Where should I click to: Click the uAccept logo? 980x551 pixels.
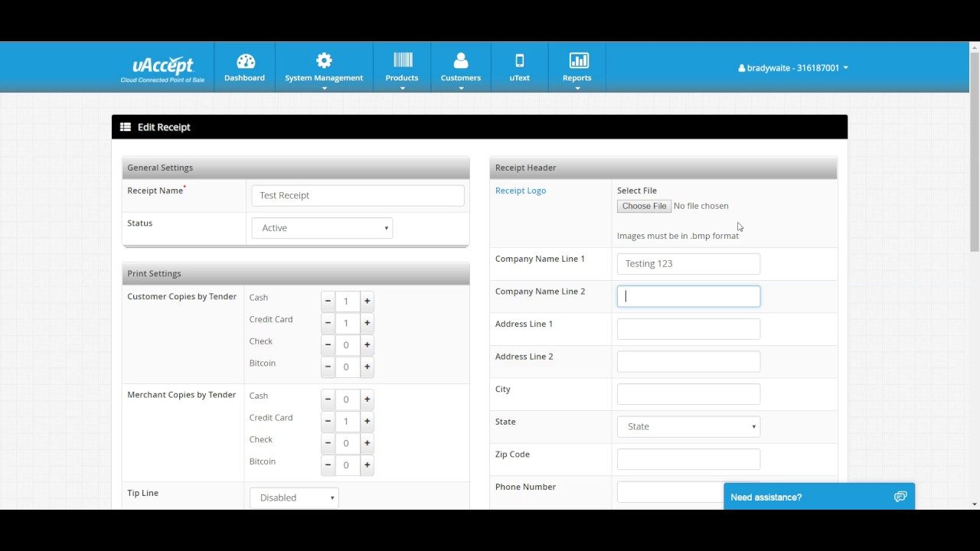162,68
